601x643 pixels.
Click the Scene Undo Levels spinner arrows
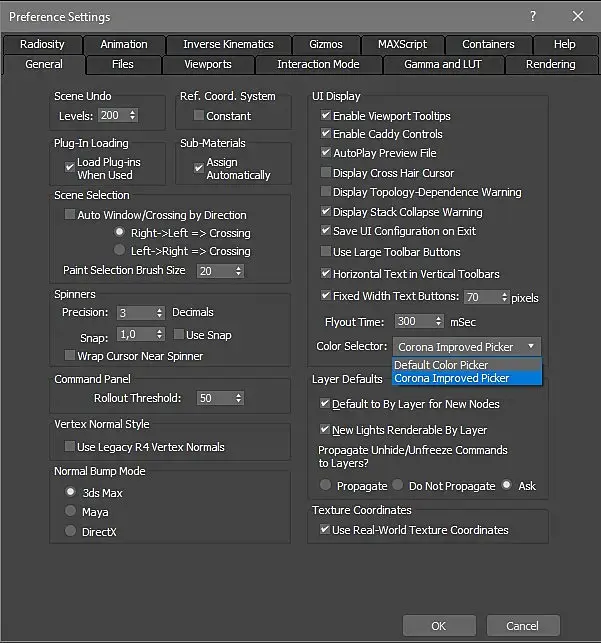coord(132,116)
